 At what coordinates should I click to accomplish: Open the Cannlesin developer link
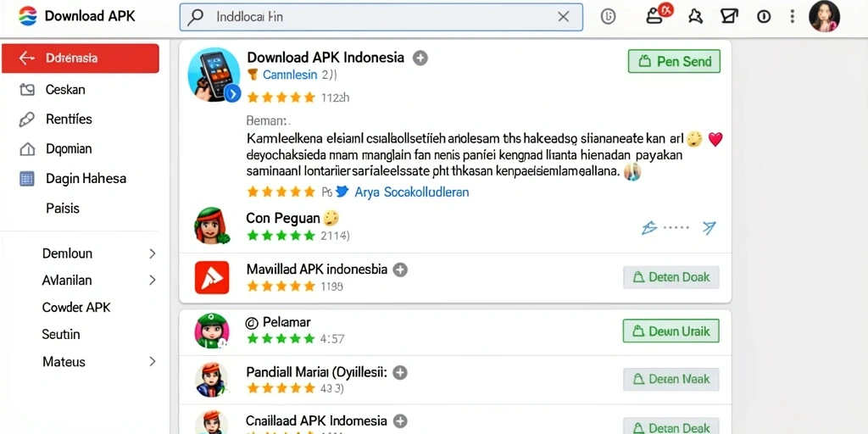click(290, 75)
